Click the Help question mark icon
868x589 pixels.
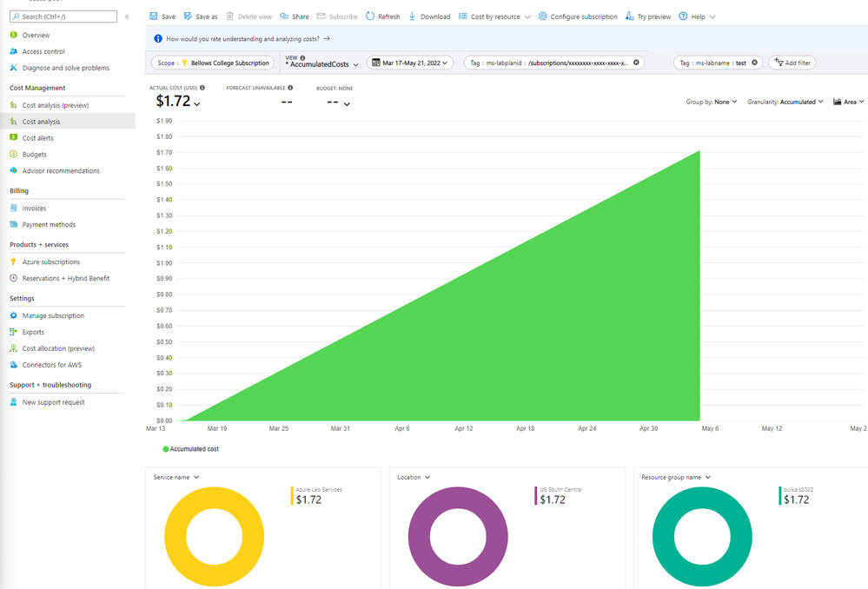coord(683,17)
